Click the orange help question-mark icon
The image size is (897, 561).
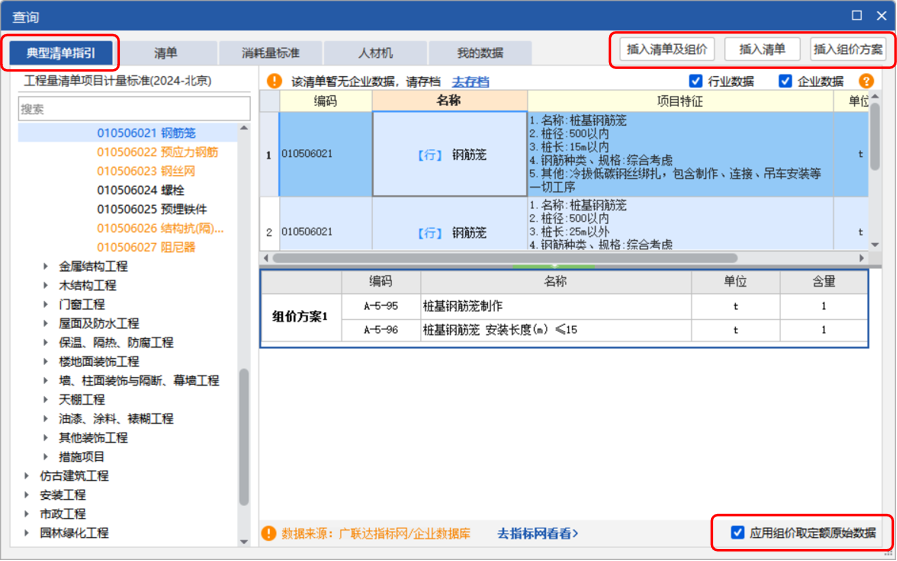point(866,81)
